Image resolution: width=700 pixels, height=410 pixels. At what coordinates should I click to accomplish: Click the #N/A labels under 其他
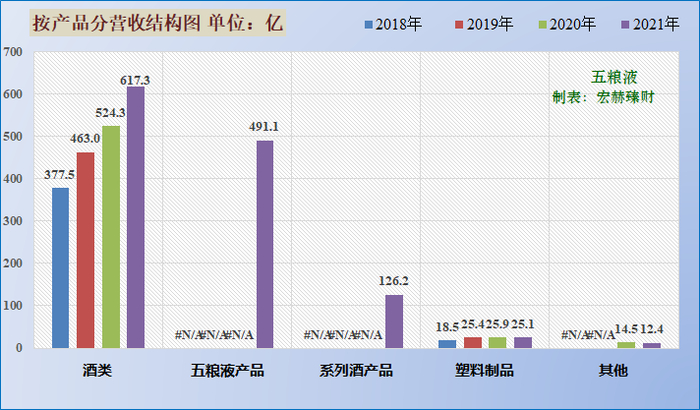pos(588,335)
